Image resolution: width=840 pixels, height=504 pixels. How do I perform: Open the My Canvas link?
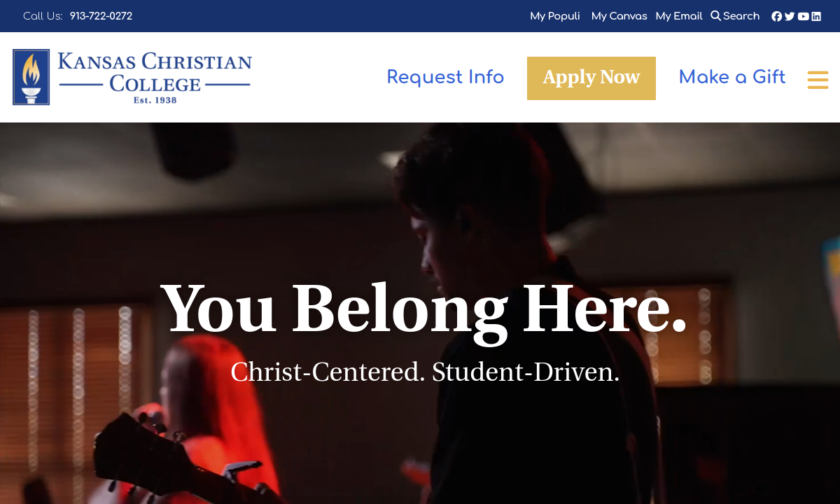pos(619,16)
